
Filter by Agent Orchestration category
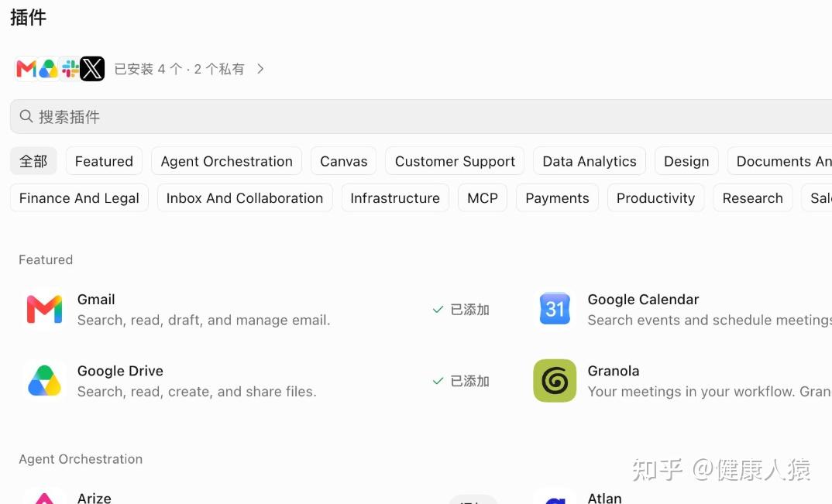(x=226, y=161)
